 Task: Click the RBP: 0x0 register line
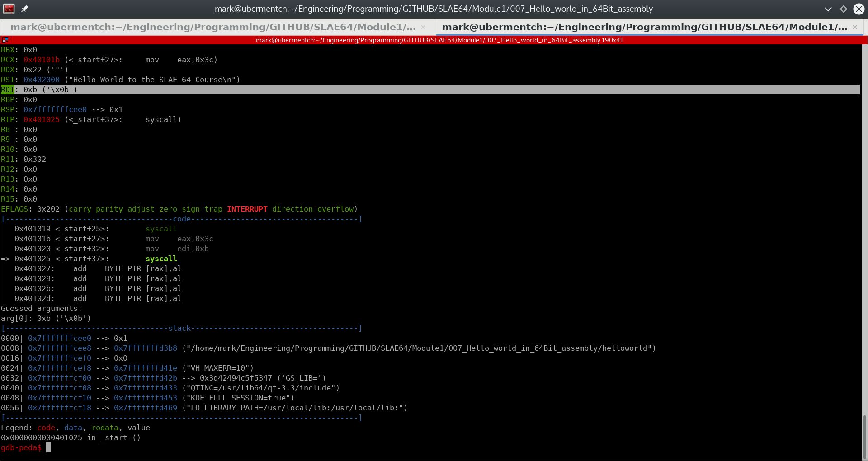19,99
